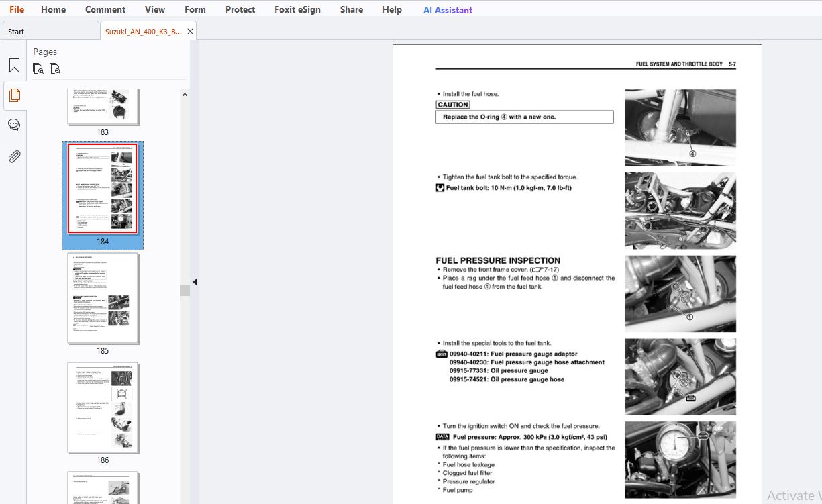Viewport: 822px width, 504px height.
Task: Click the page header 'FUEL SYSTEM AND THROTTLE BODY 5-7'
Action: click(x=686, y=64)
